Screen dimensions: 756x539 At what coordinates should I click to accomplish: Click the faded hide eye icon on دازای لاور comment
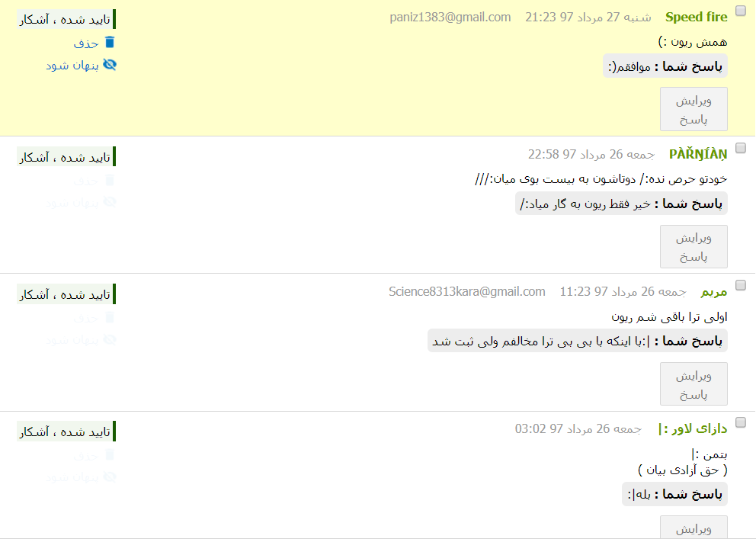pos(110,477)
